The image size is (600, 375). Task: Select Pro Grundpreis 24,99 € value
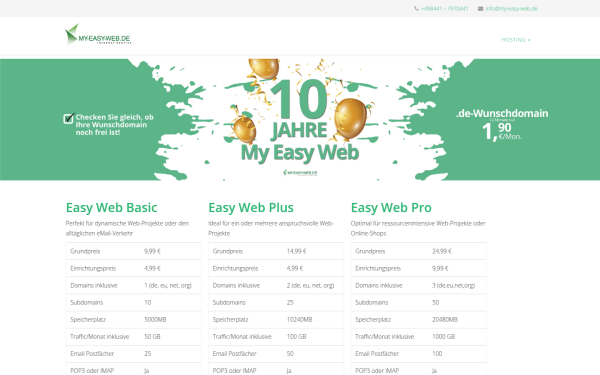coord(442,251)
